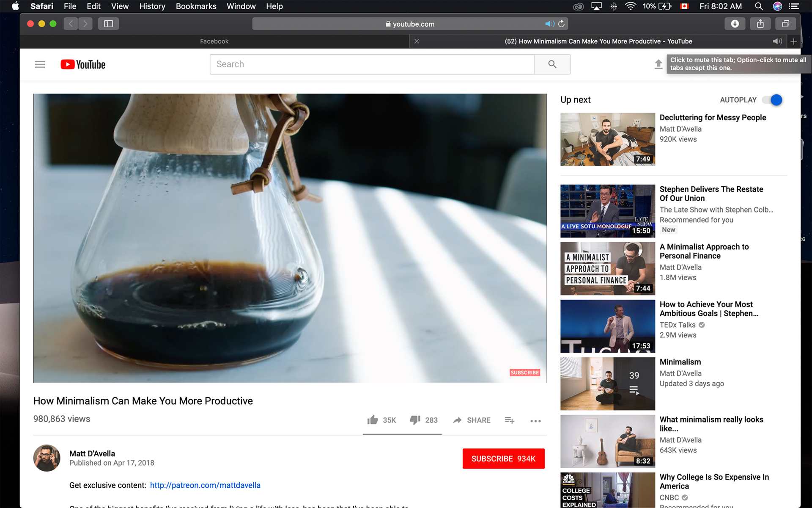The image size is (812, 508).
Task: Close the YouTube tab
Action: 417,41
